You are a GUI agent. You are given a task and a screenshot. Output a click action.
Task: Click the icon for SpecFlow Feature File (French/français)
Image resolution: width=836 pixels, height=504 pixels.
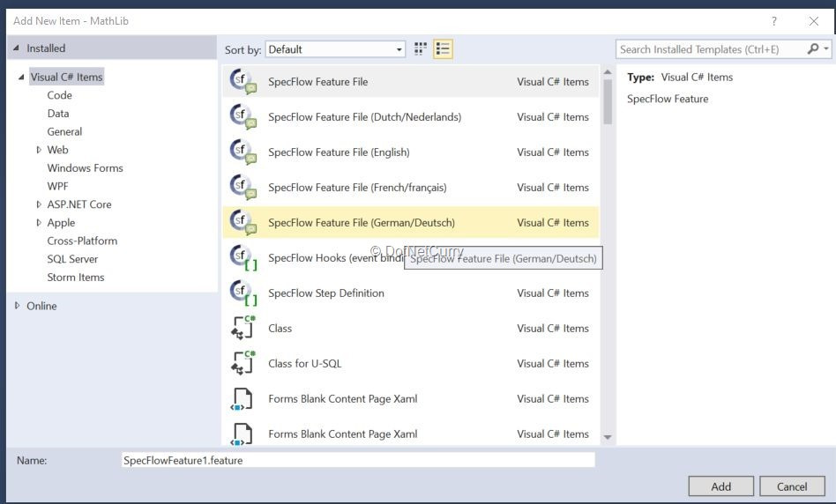(243, 187)
